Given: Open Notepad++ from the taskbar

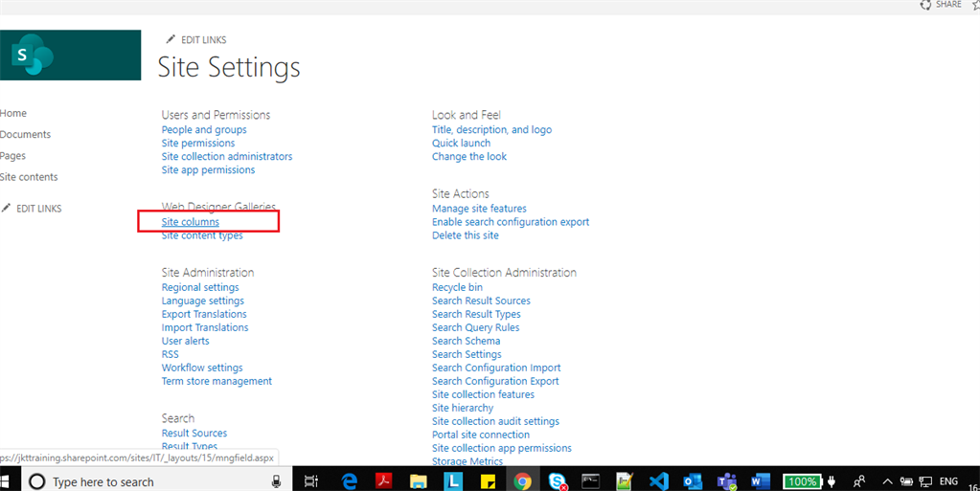Looking at the screenshot, I should [625, 481].
